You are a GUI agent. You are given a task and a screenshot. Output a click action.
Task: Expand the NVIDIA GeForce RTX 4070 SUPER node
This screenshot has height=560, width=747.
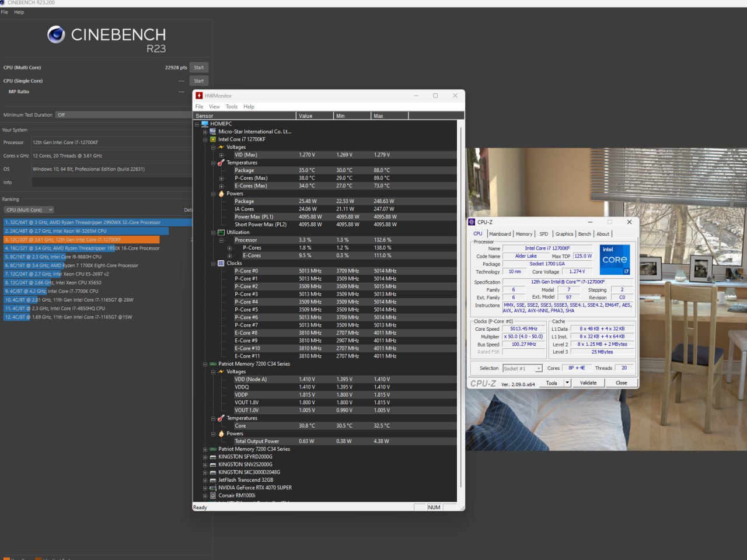point(205,488)
